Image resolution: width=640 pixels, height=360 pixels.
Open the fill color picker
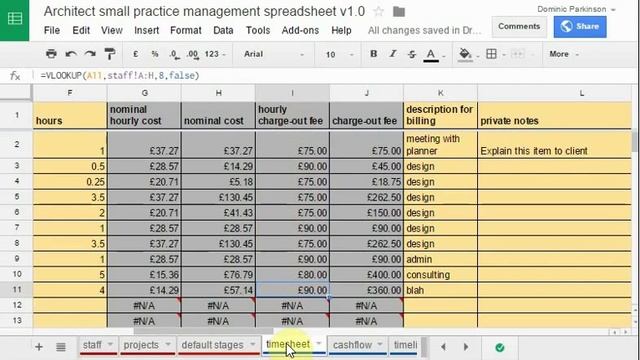click(465, 55)
